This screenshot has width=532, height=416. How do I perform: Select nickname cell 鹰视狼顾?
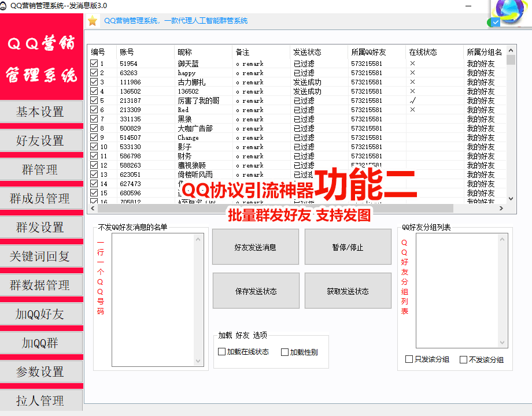tap(192, 165)
